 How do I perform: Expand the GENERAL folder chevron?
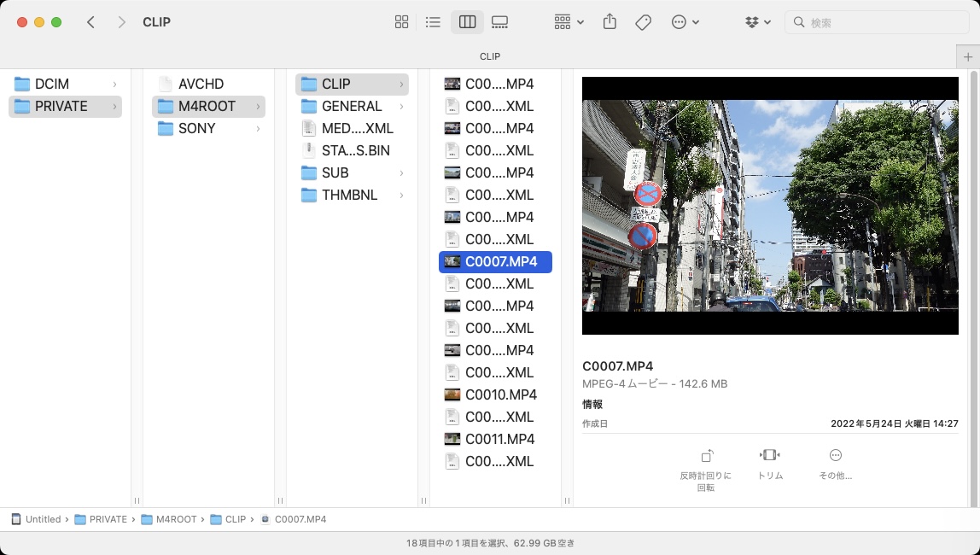[401, 106]
